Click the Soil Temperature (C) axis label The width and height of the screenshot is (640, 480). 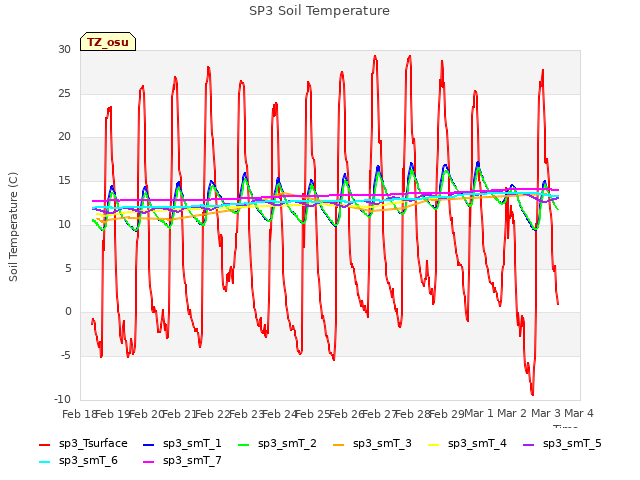click(13, 227)
